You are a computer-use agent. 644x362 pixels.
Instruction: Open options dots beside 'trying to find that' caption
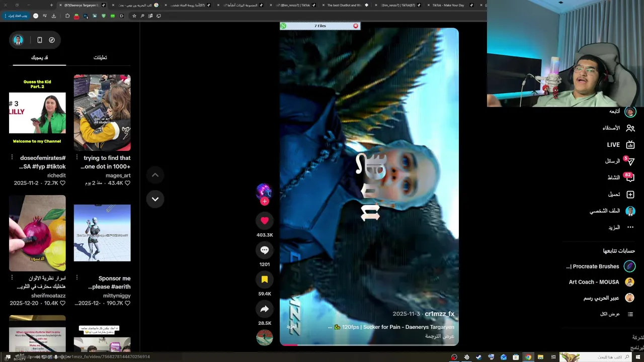[x=77, y=158]
